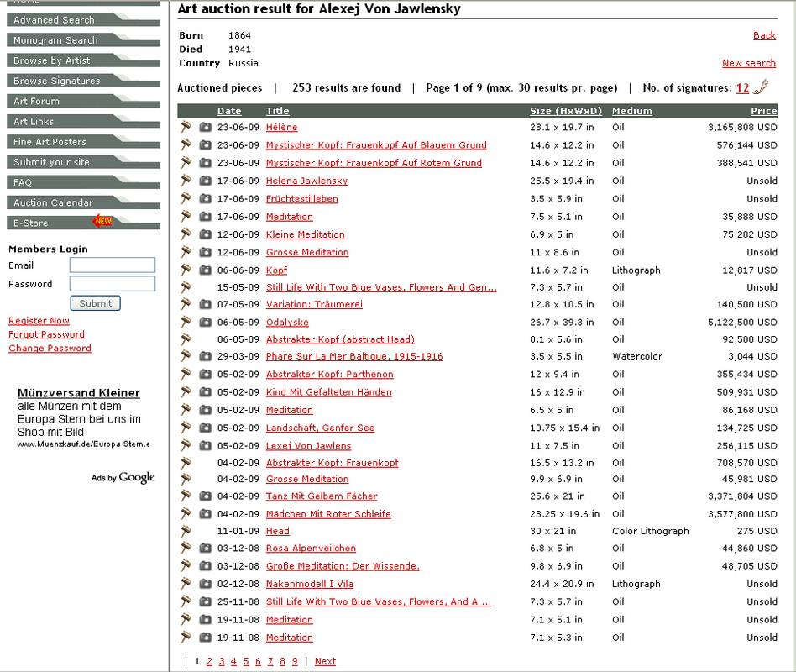Screen dimensions: 796x672
Task: Click the camera icon for Tanz Mit Gelbem Fächer
Action: [x=205, y=496]
